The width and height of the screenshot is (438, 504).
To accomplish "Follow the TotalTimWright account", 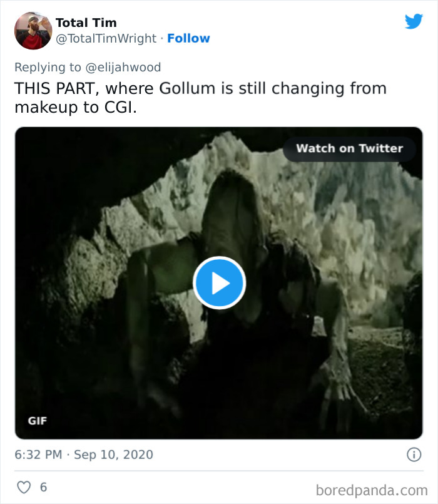I will [188, 39].
